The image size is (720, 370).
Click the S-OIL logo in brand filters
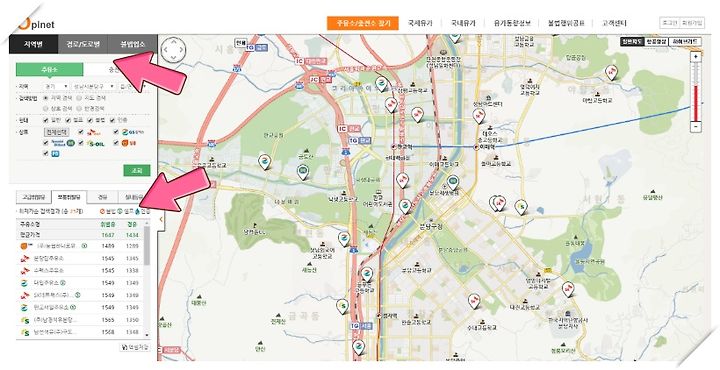pos(96,143)
